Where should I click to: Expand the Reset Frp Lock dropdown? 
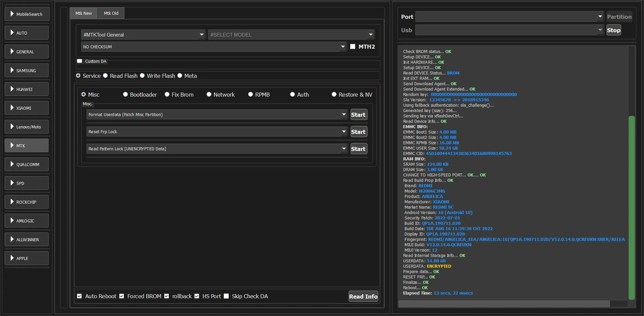pos(217,131)
